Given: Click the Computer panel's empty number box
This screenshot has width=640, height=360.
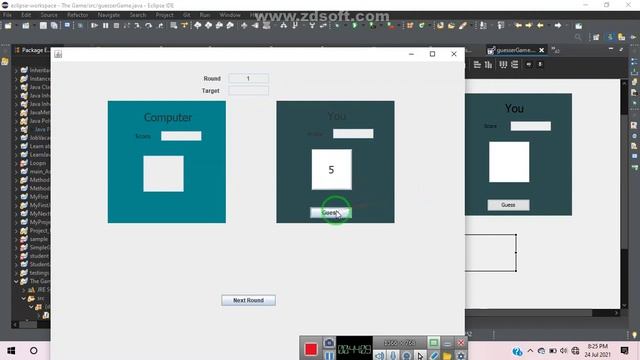Looking at the screenshot, I should coord(163,173).
